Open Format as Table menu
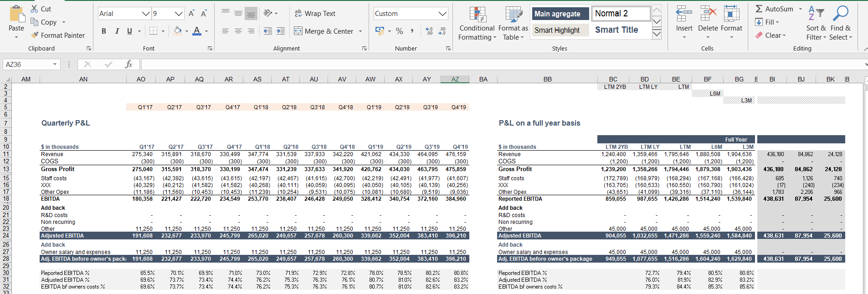 [x=513, y=23]
